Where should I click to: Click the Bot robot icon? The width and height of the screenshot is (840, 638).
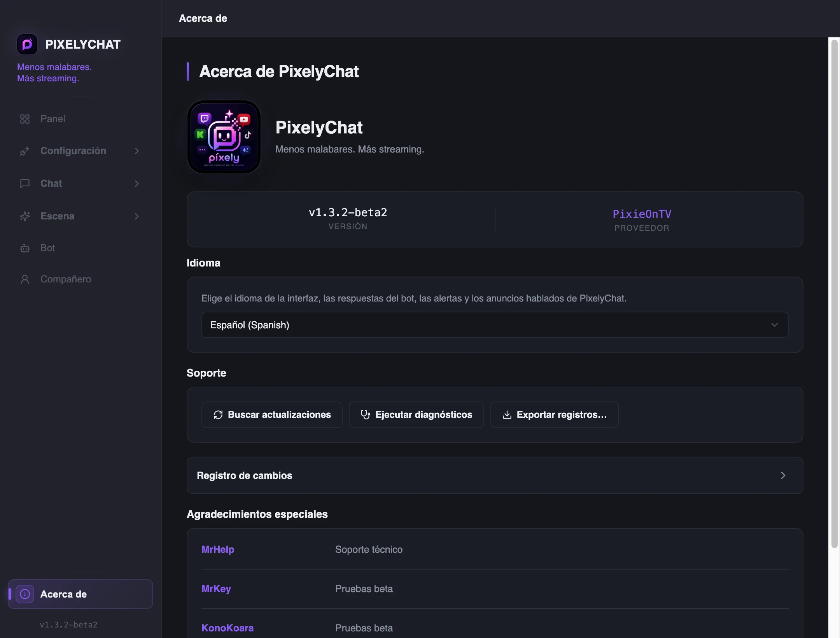coord(25,248)
